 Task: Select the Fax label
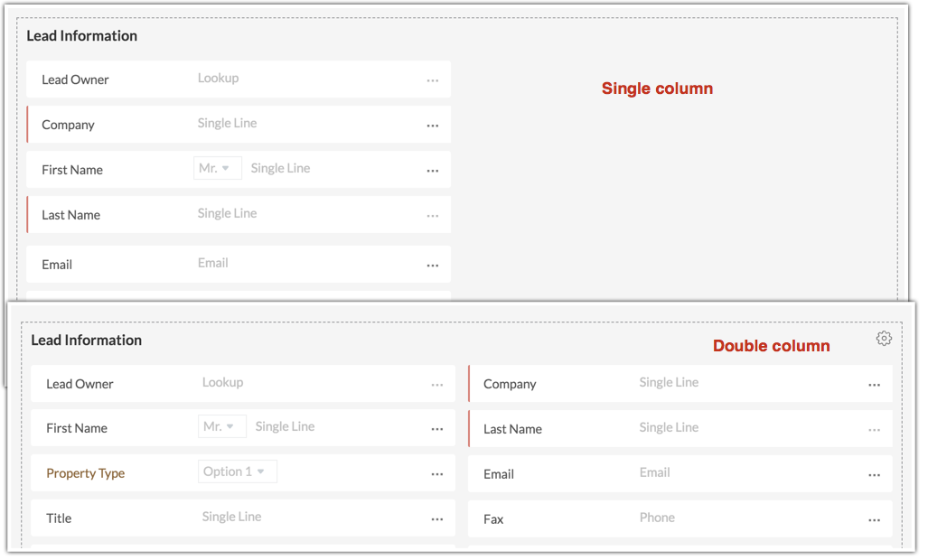(x=493, y=519)
